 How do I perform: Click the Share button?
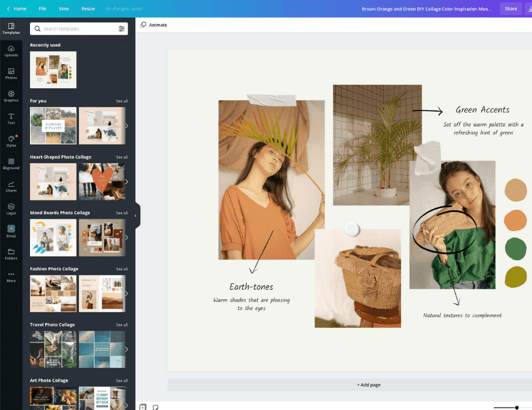point(510,9)
